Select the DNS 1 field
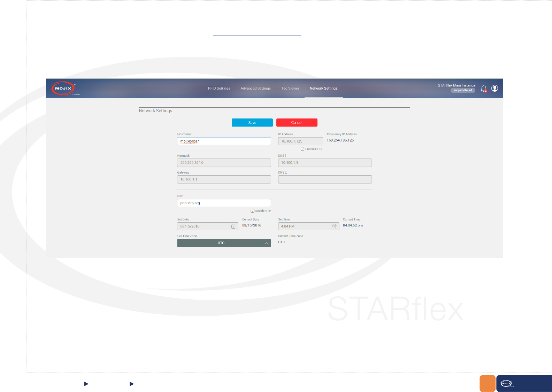 (325, 163)
